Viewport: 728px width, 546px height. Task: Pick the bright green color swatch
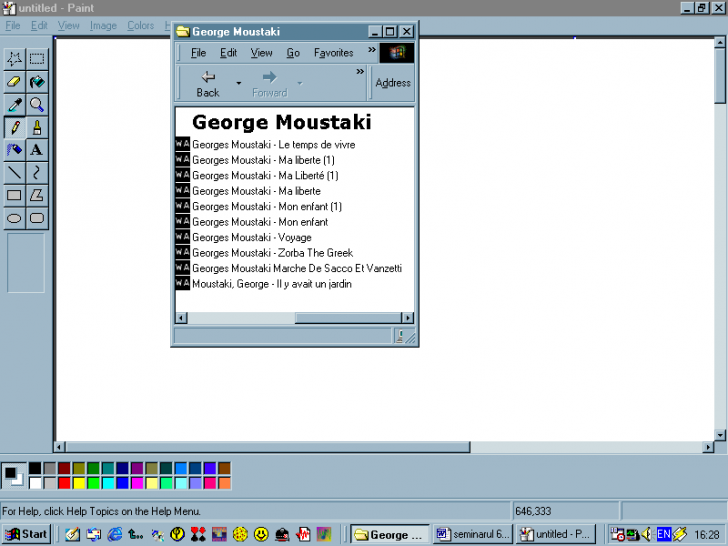94,483
